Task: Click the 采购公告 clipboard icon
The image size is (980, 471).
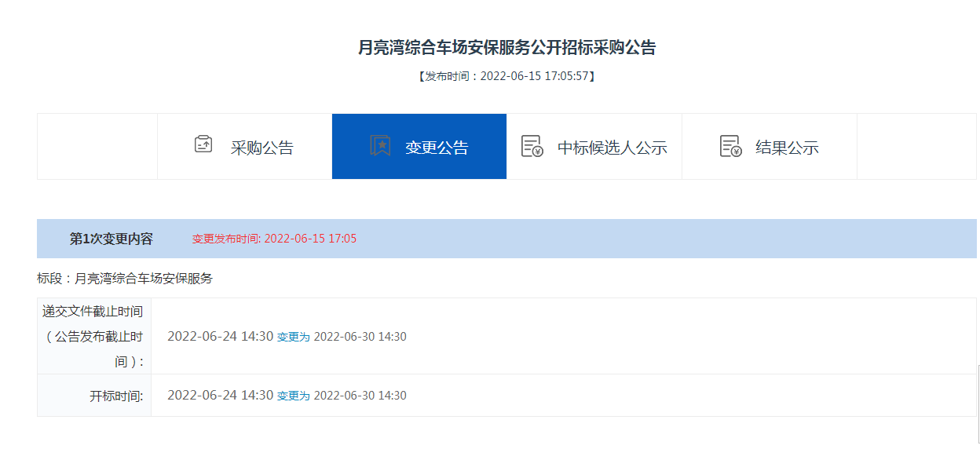Action: click(x=203, y=144)
